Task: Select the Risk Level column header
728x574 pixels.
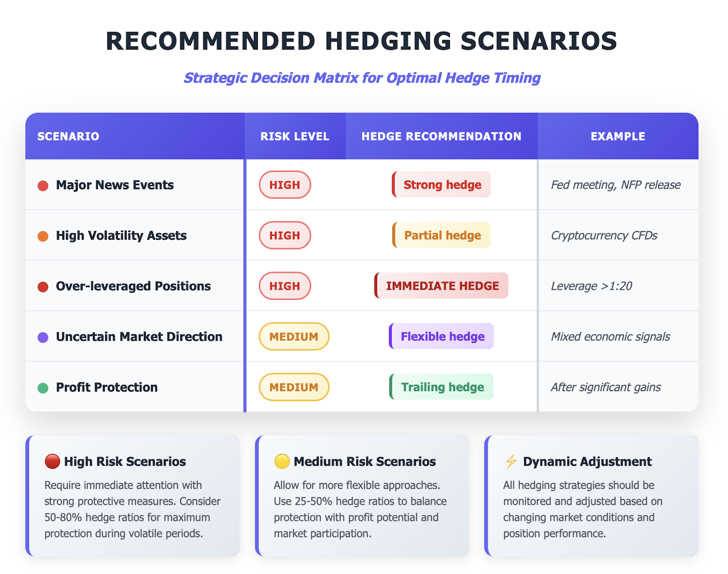Action: [295, 136]
